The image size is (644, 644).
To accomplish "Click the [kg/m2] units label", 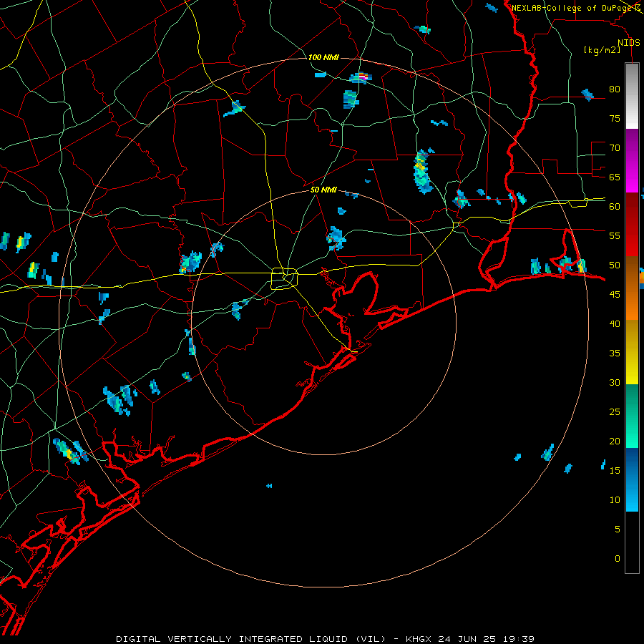I will click(602, 50).
